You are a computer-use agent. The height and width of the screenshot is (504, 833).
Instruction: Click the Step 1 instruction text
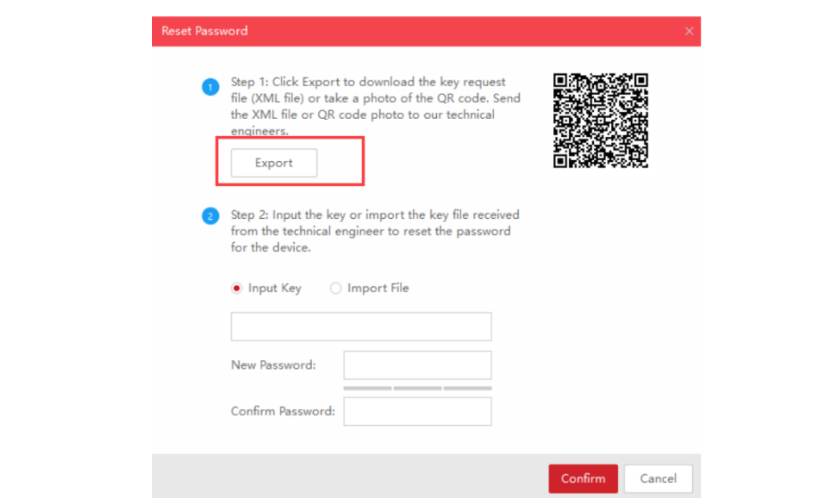[375, 106]
